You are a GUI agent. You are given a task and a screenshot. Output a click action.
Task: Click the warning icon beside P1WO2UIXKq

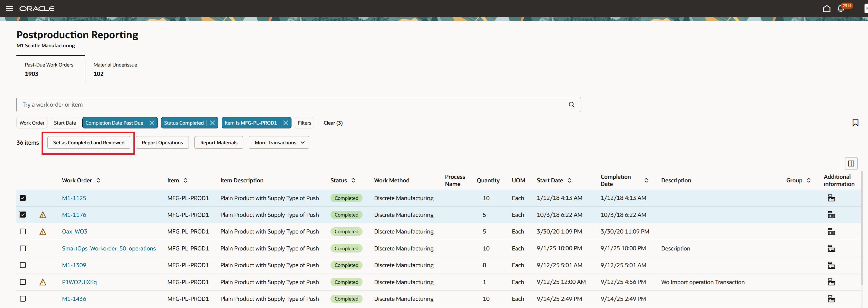(x=43, y=282)
